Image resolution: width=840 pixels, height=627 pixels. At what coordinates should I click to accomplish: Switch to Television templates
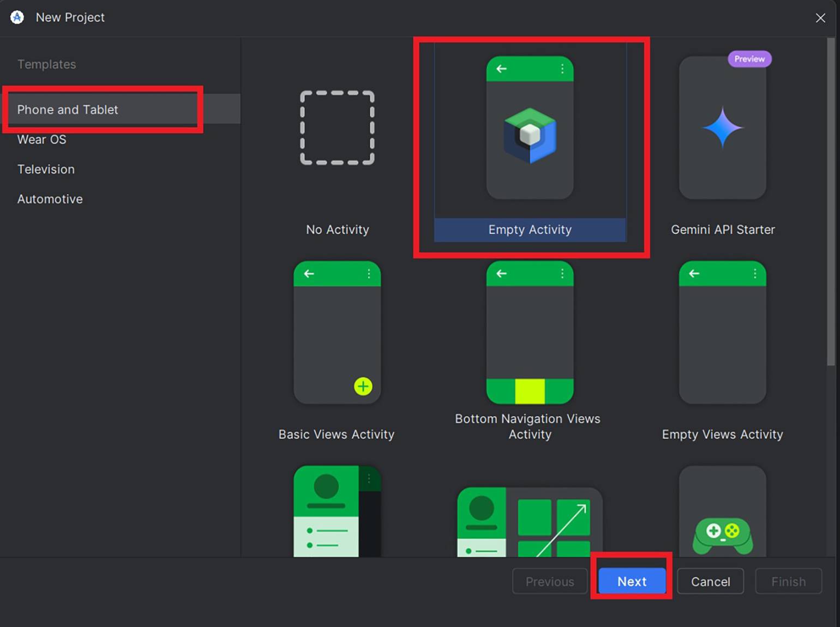(x=46, y=169)
